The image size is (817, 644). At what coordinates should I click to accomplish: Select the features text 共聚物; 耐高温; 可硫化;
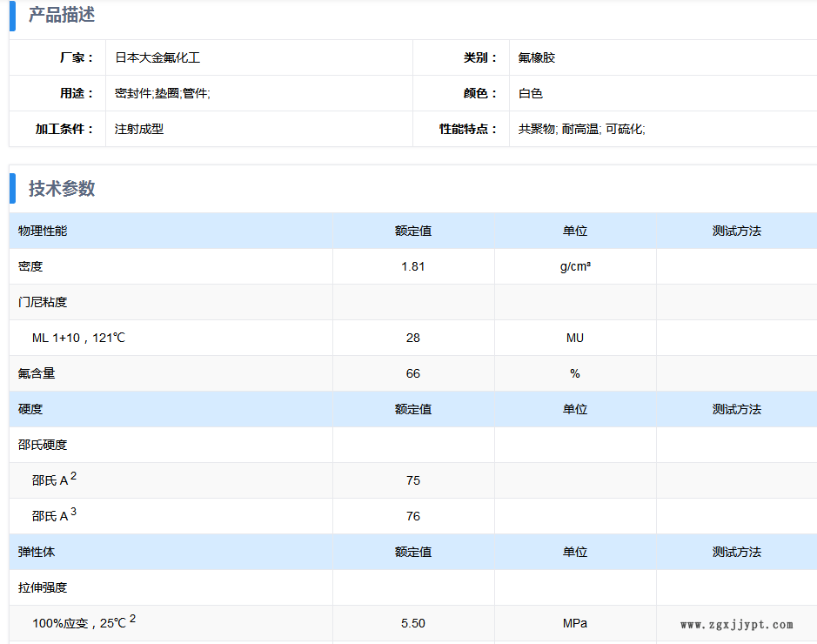click(x=581, y=129)
